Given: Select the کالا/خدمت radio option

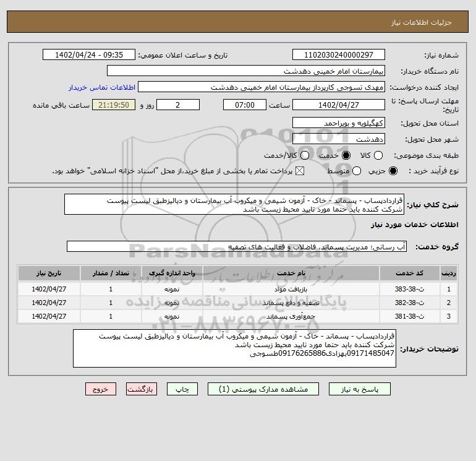Looking at the screenshot, I should [x=305, y=155].
